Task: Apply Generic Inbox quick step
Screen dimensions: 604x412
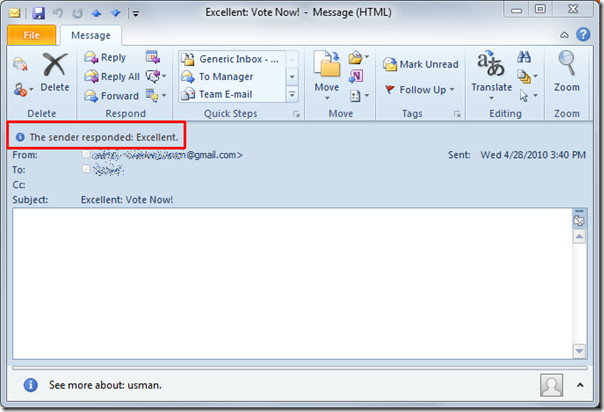Action: pos(230,59)
